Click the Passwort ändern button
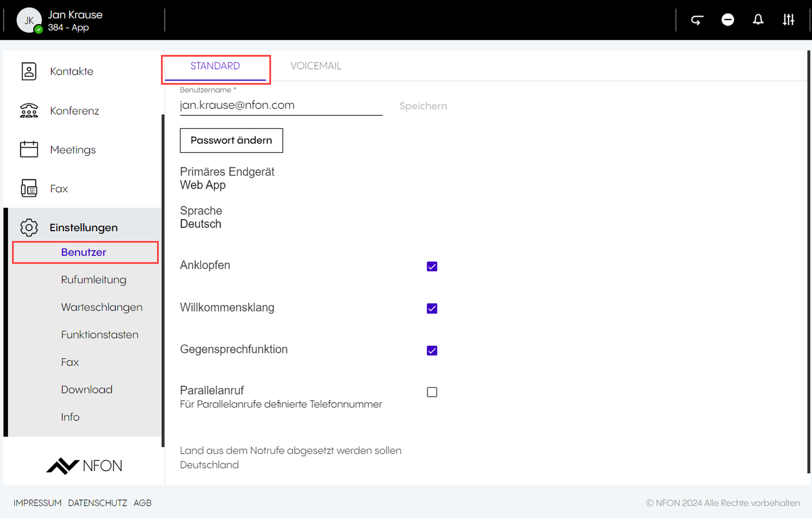Screen dimensions: 812x518 (x=231, y=140)
